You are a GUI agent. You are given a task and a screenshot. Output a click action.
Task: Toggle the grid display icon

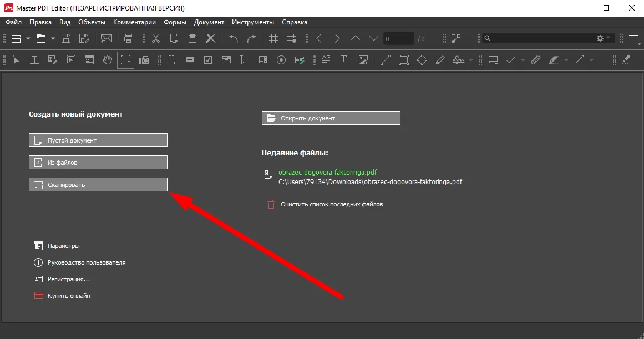click(x=273, y=38)
